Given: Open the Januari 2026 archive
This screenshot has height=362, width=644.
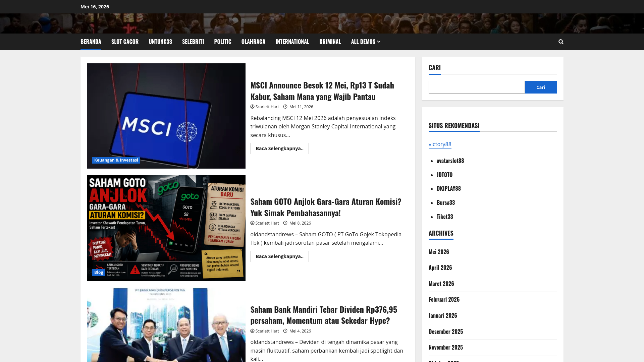Looking at the screenshot, I should pyautogui.click(x=443, y=315).
